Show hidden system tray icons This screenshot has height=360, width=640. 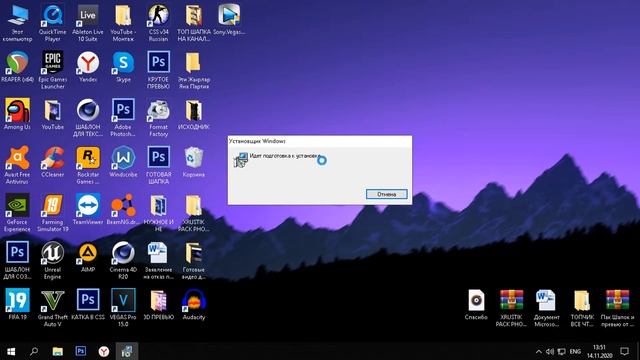[539, 352]
